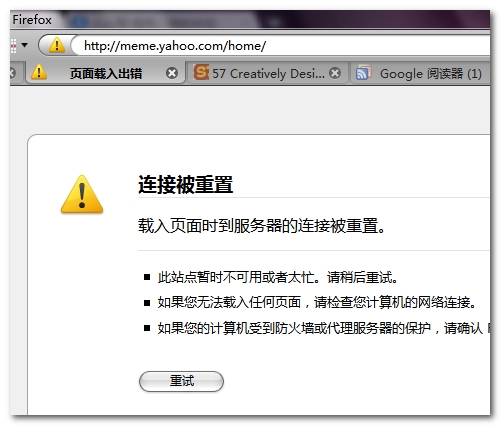The width and height of the screenshot is (501, 426).
Task: Click the warning favicon on the 页面载入出错 tab
Action: (39, 72)
